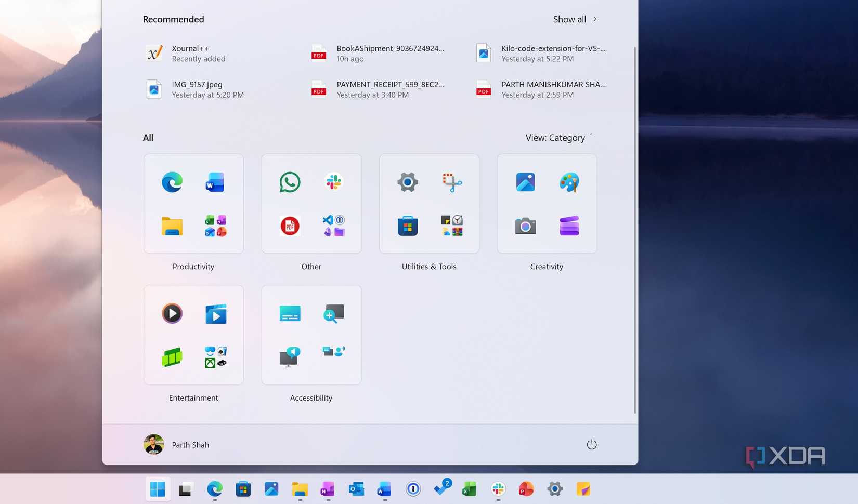
Task: Open Settings in Utilities & Tools
Action: (x=408, y=182)
